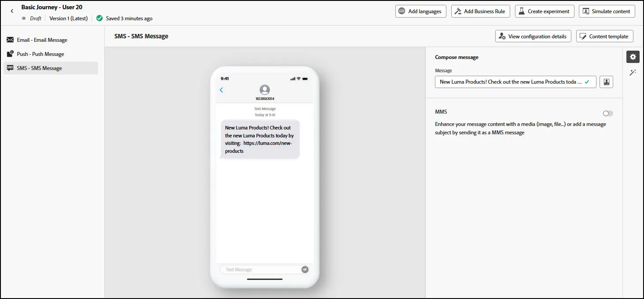Click the flask icon in Create experiment
Screen dimensions: 644x299
(x=522, y=11)
